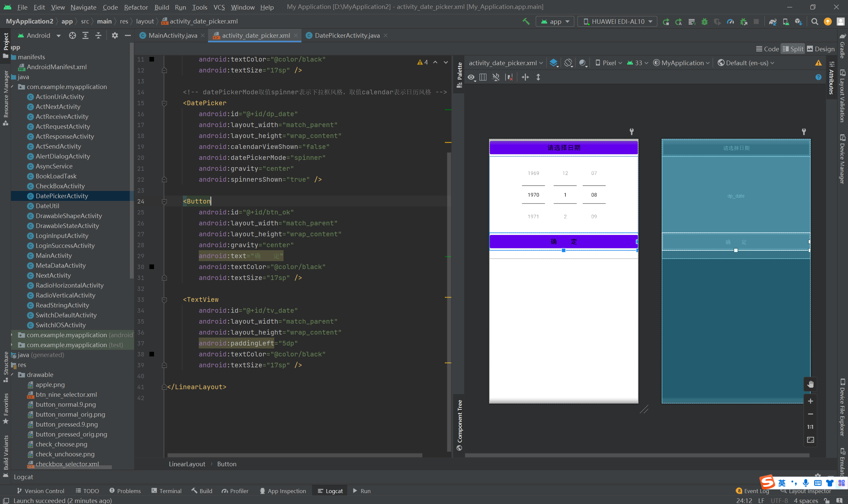Image resolution: width=848 pixels, height=504 pixels.
Task: Open the Default (en-us) locale dropdown
Action: 746,63
